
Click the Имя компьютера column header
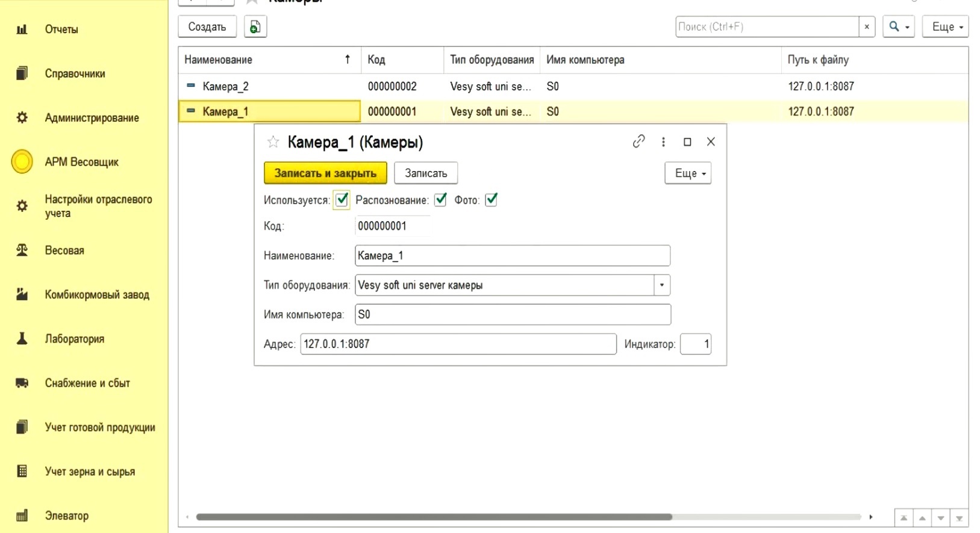661,60
